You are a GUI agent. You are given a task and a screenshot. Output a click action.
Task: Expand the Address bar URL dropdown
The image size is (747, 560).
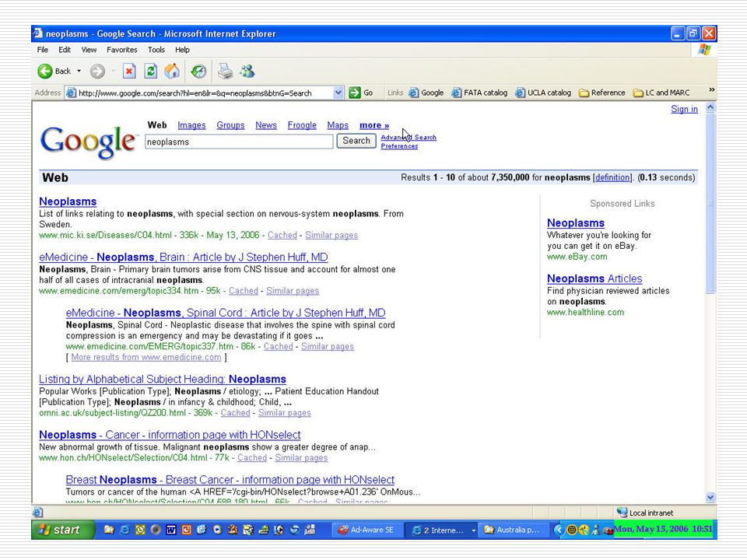338,93
